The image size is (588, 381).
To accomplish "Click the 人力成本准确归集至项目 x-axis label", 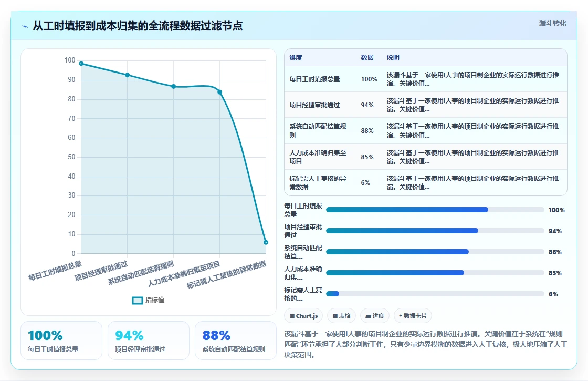I will pyautogui.click(x=184, y=274).
